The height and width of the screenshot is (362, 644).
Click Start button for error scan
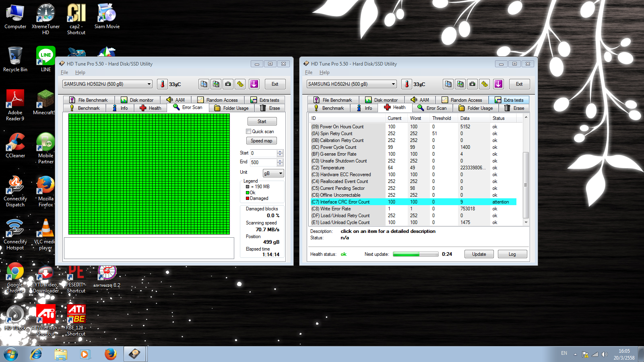pos(262,121)
